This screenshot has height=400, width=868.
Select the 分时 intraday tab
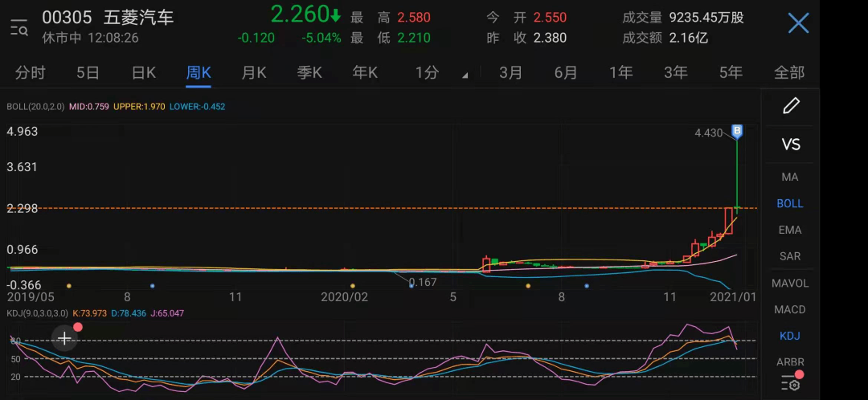click(x=31, y=72)
